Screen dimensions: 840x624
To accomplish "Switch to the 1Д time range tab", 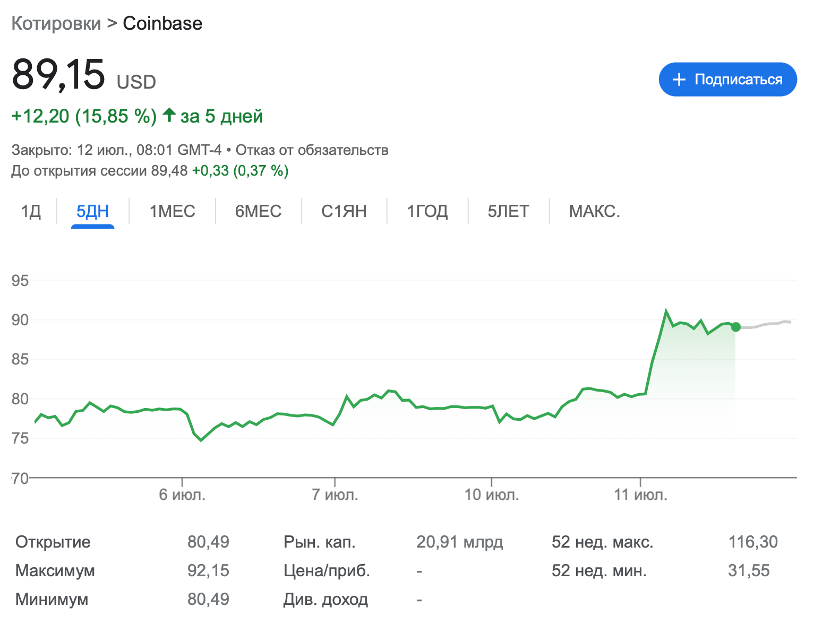I will [x=31, y=211].
